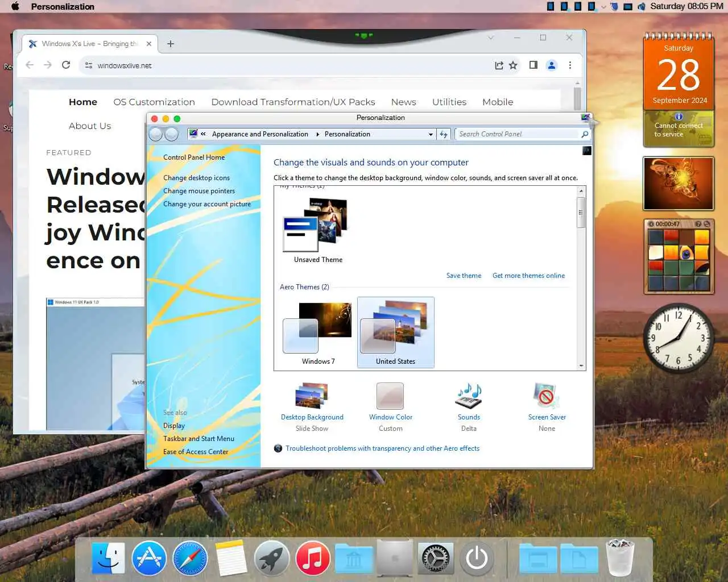728x582 pixels.
Task: Open the Library folder icon in dock
Action: [354, 558]
